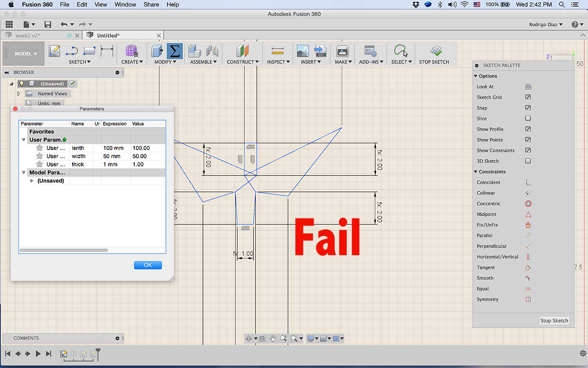Screen dimensions: 588x368
Task: Toggle the Snap checkbox
Action: click(x=528, y=108)
